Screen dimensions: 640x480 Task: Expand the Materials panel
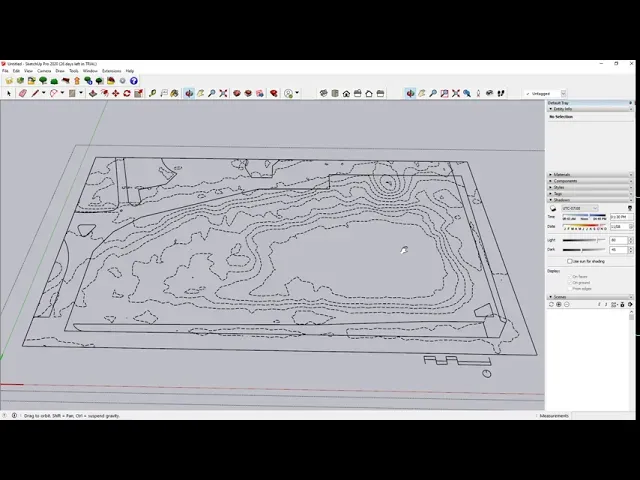(x=562, y=175)
